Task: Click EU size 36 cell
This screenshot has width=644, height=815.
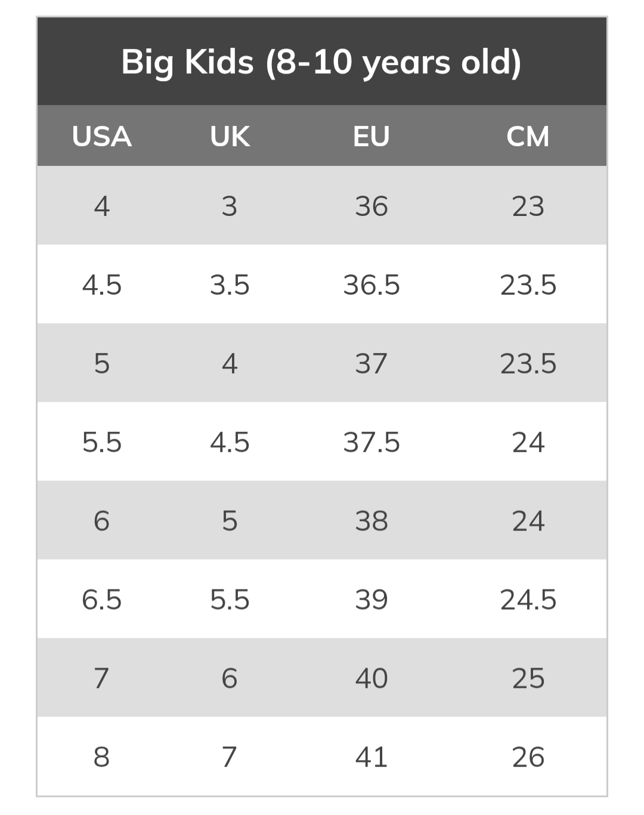Action: [371, 206]
